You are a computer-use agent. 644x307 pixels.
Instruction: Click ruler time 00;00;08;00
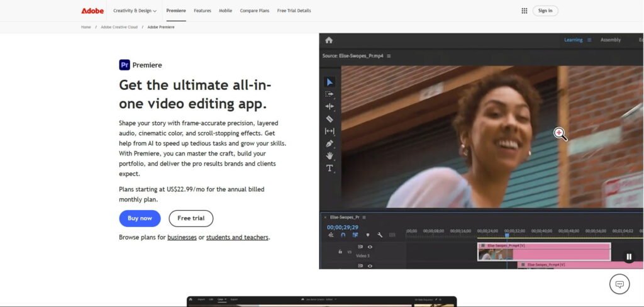click(434, 231)
